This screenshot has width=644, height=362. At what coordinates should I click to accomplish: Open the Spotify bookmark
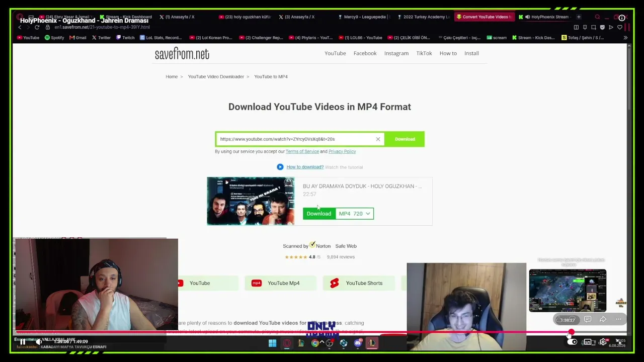coord(54,38)
